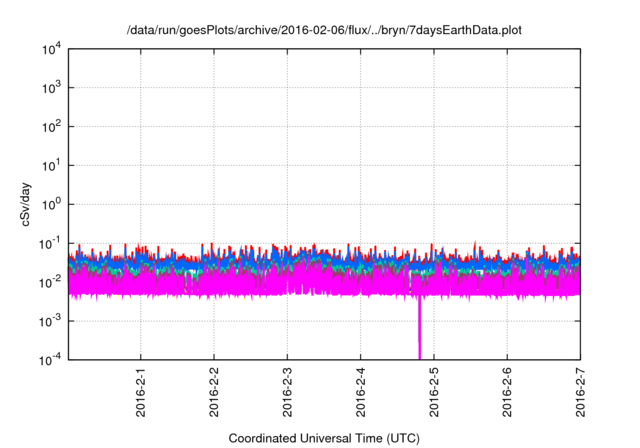Click the 10^4 y-axis tick label
The height and width of the screenshot is (448, 640).
(x=51, y=49)
